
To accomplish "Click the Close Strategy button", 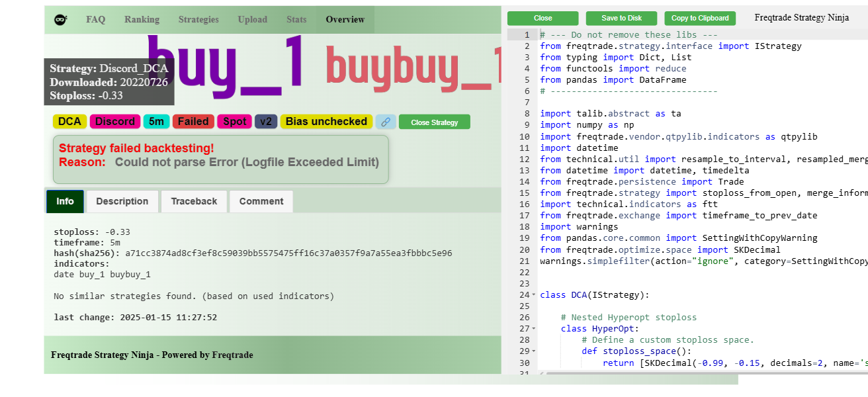I will (x=434, y=122).
